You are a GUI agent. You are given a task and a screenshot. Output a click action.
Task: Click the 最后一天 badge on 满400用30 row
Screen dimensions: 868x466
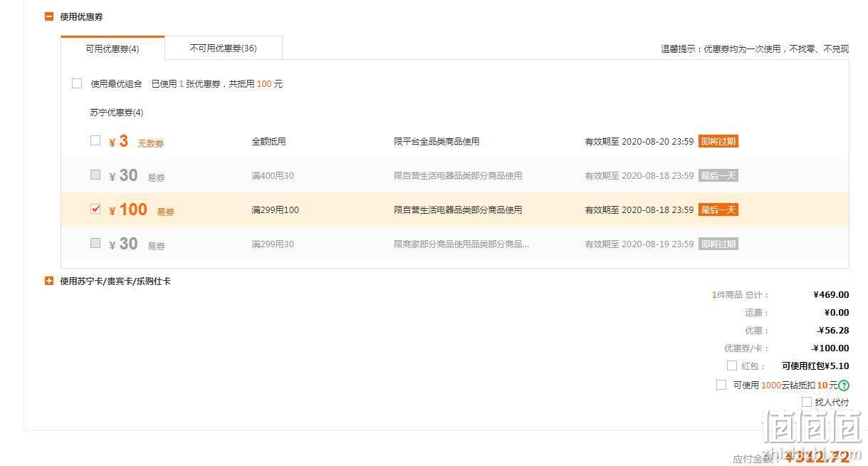tap(718, 175)
